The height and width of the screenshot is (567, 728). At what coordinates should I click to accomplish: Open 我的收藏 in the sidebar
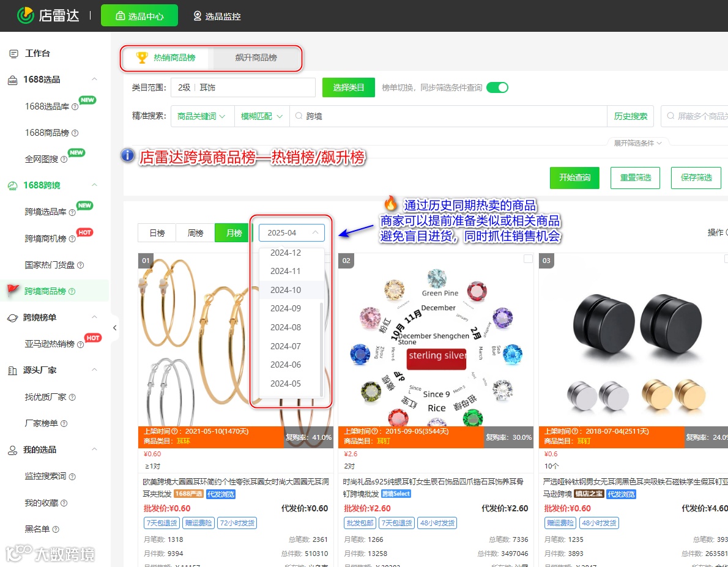[42, 502]
